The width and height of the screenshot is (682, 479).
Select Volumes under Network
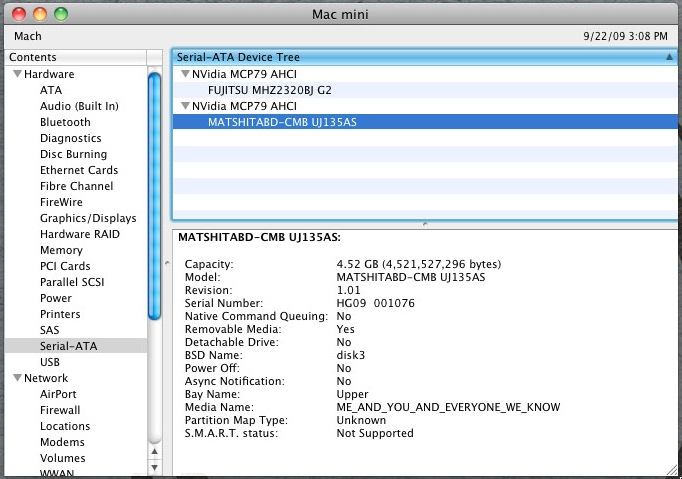coord(62,458)
